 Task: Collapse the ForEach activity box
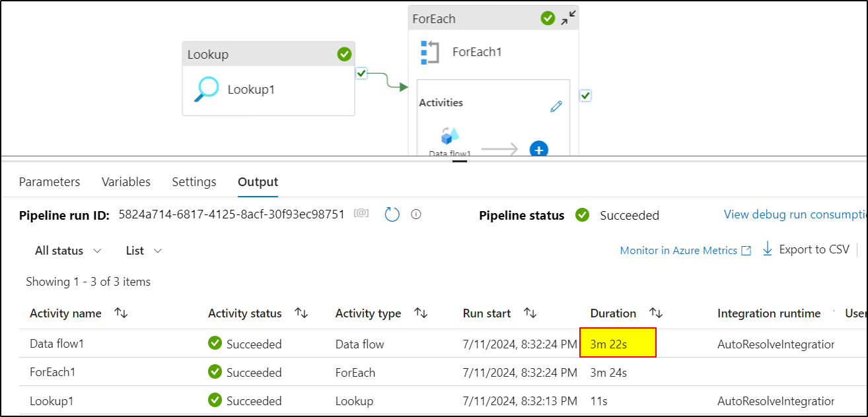tap(568, 18)
